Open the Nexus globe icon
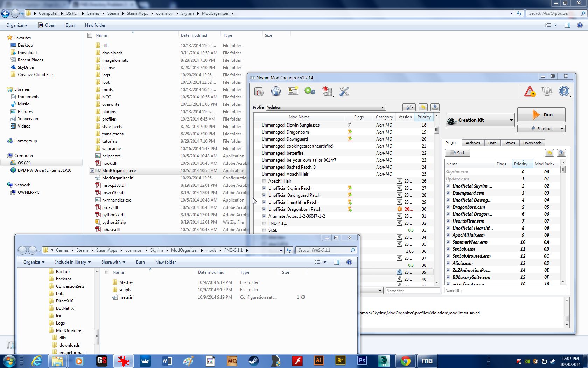The width and height of the screenshot is (588, 368). click(276, 91)
